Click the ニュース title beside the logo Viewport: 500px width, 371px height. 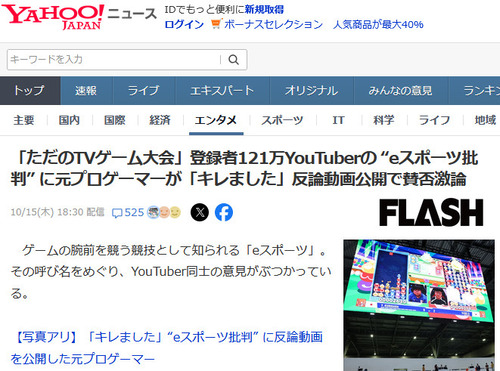click(x=132, y=14)
